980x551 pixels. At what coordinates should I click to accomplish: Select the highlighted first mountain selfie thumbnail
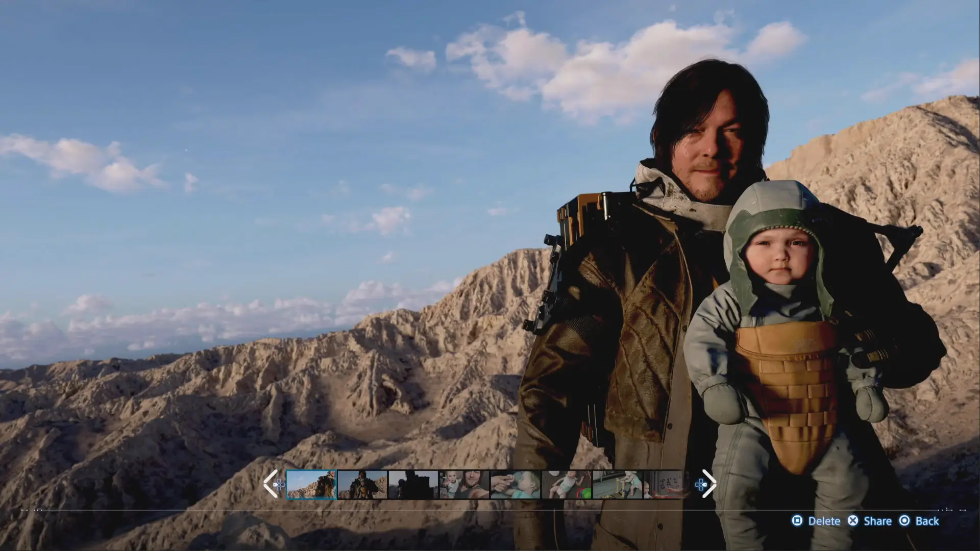tap(311, 484)
